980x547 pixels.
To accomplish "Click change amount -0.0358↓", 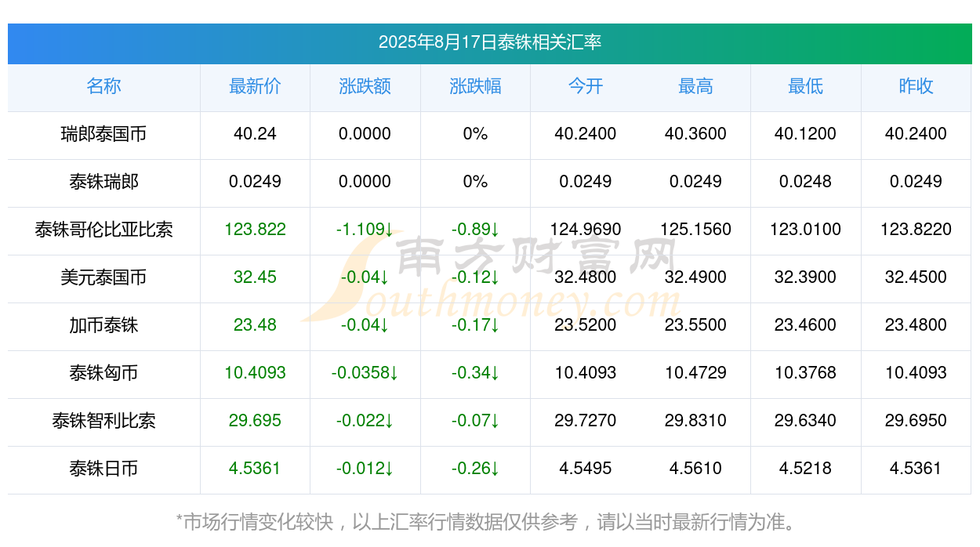I will 365,373.
